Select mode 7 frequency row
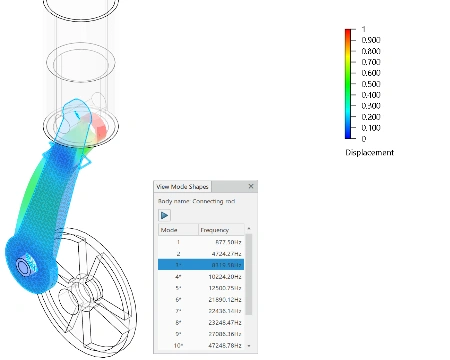The image size is (450, 360). [201, 311]
